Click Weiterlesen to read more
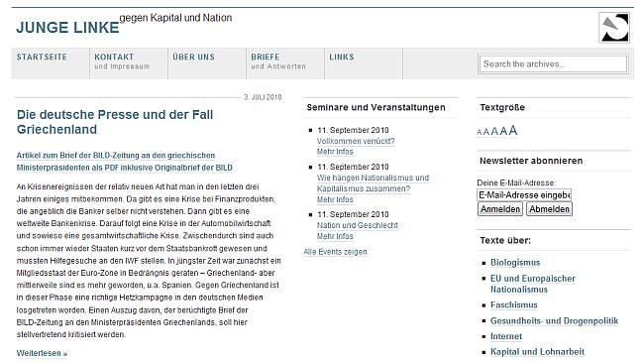 [42, 353]
